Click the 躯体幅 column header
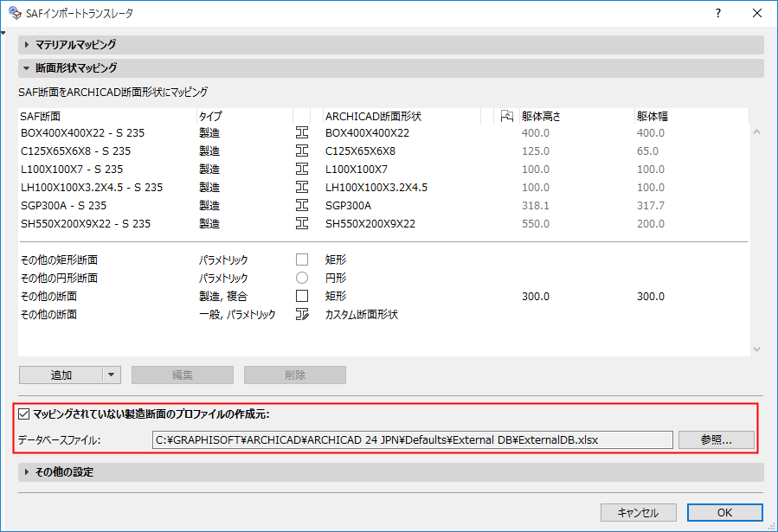 coord(691,116)
